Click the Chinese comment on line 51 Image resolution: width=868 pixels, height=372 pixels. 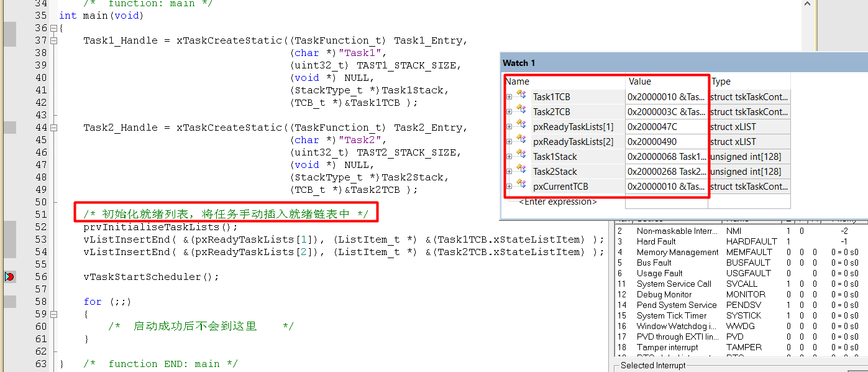226,214
